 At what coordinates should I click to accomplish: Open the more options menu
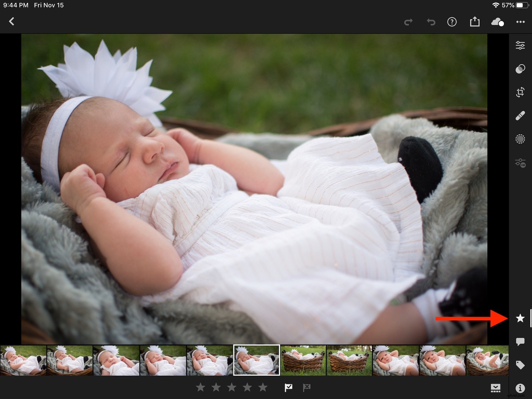coord(519,21)
